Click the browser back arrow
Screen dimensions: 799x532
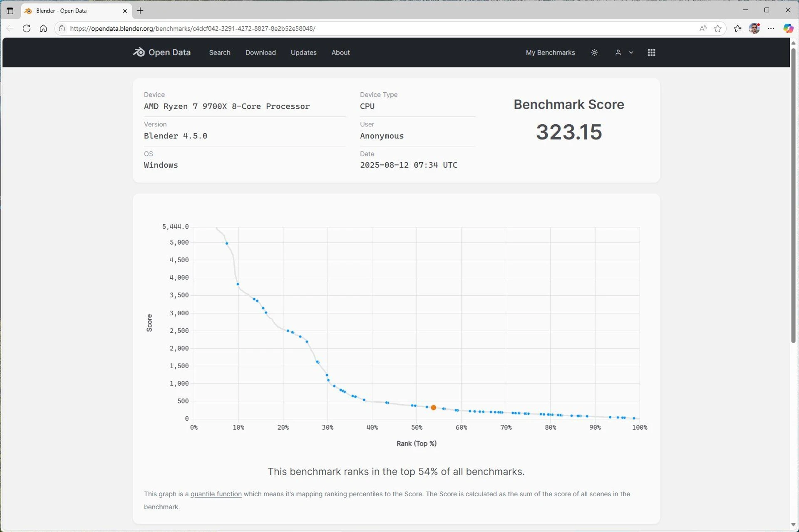pos(10,28)
